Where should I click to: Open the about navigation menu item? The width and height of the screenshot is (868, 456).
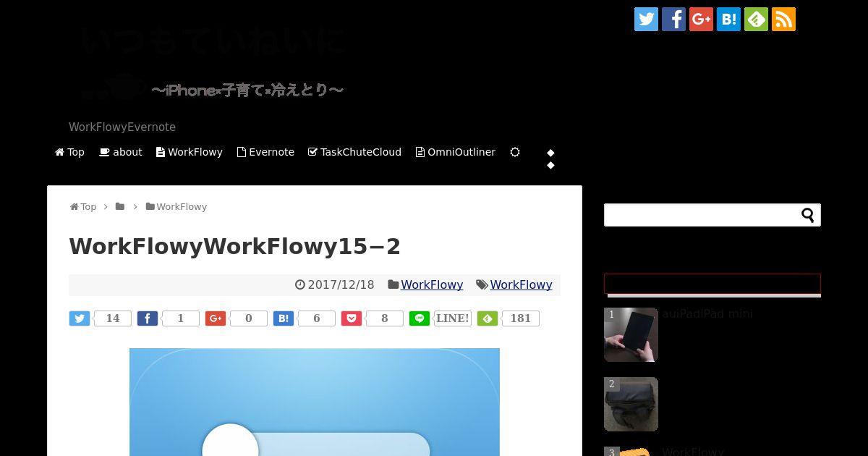121,152
